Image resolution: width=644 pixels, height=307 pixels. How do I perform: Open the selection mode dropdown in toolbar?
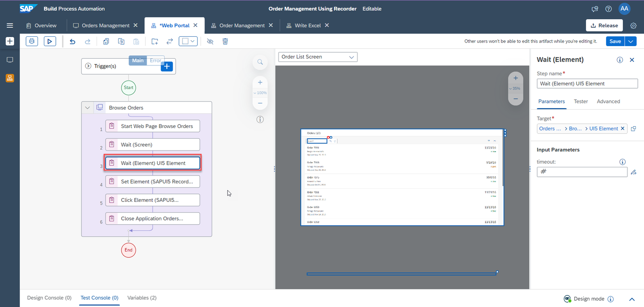[188, 41]
